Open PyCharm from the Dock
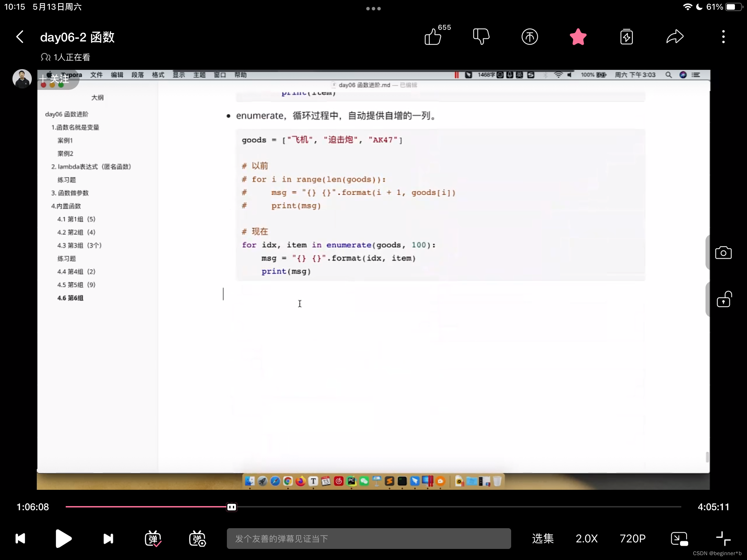The image size is (747, 560). [351, 481]
